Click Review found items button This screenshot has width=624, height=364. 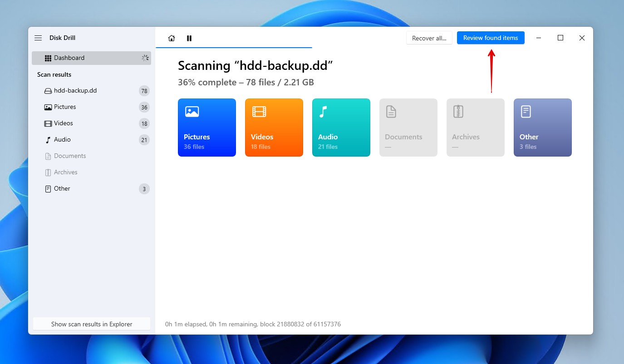coord(491,38)
